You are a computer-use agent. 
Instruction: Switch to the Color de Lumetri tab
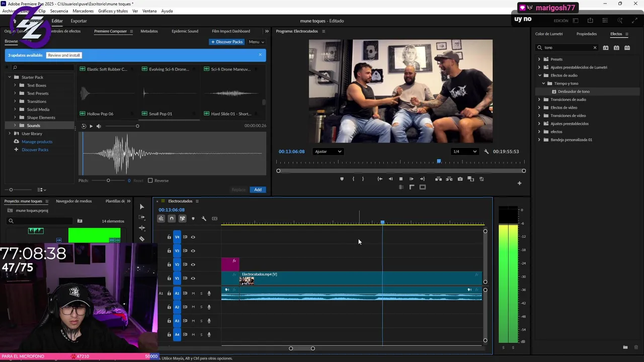click(x=549, y=34)
